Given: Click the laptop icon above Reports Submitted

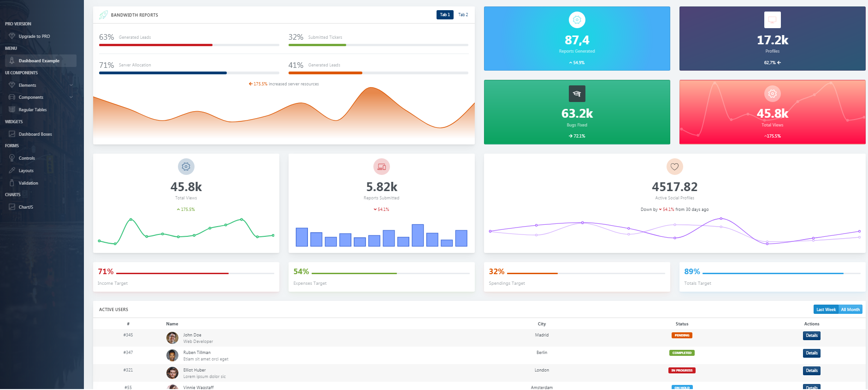Looking at the screenshot, I should point(381,167).
